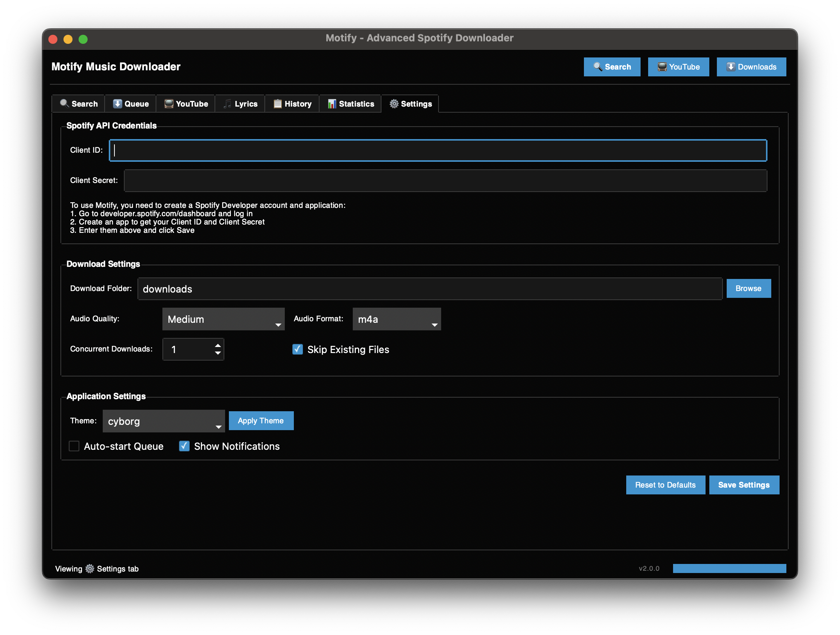Click magnifier icon in header Search button
This screenshot has height=635, width=840.
point(598,67)
